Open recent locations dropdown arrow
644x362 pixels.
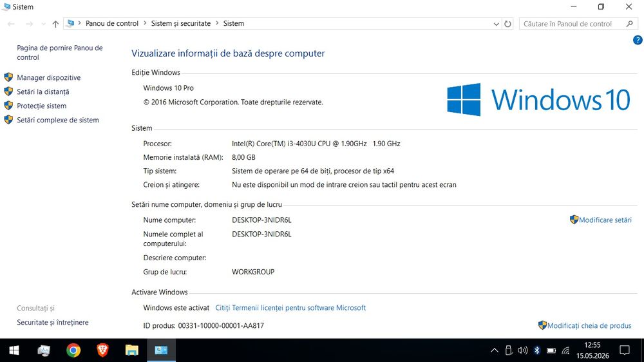43,24
